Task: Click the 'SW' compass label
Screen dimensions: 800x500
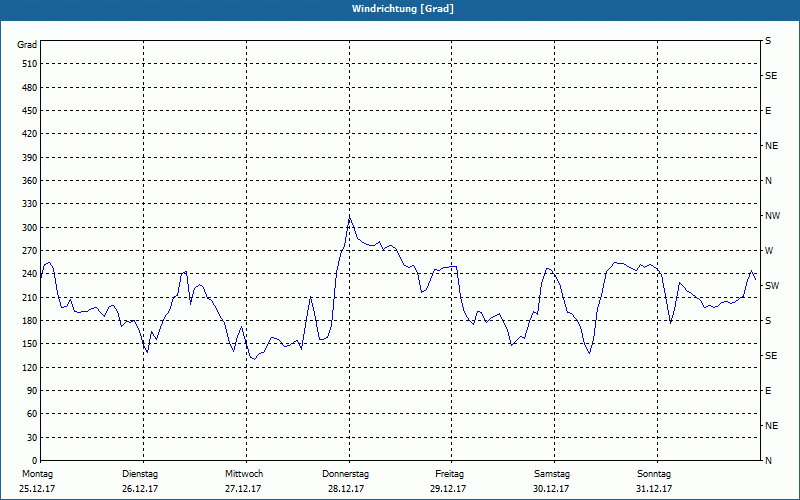Action: click(772, 286)
